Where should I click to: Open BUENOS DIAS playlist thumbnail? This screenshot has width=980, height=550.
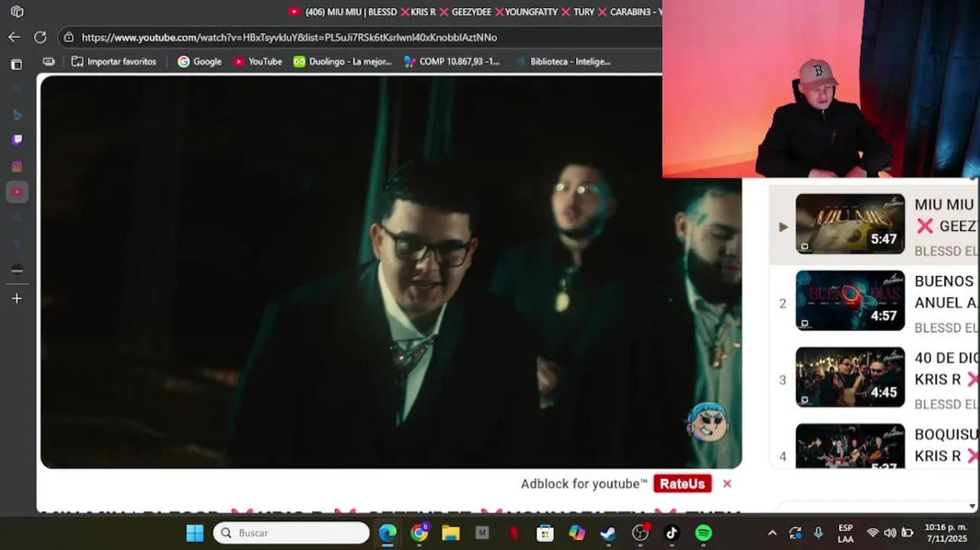849,300
